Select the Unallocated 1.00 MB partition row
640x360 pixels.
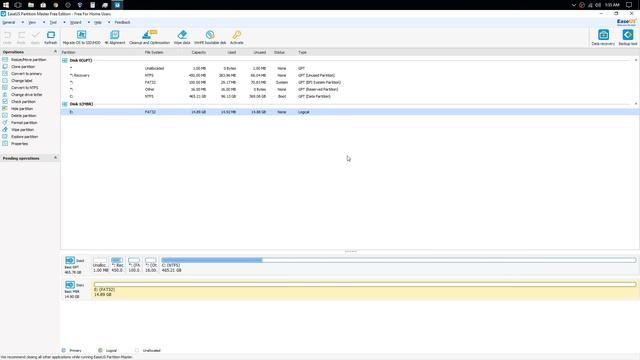pyautogui.click(x=350, y=68)
